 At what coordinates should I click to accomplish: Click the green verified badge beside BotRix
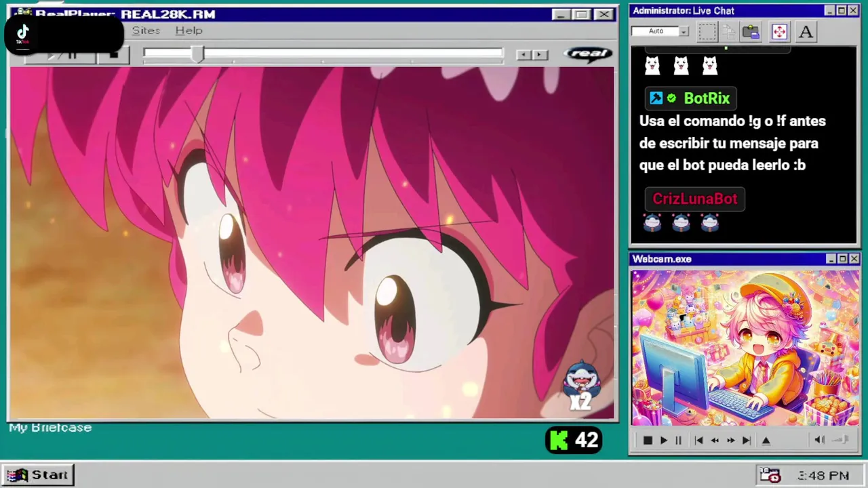671,98
